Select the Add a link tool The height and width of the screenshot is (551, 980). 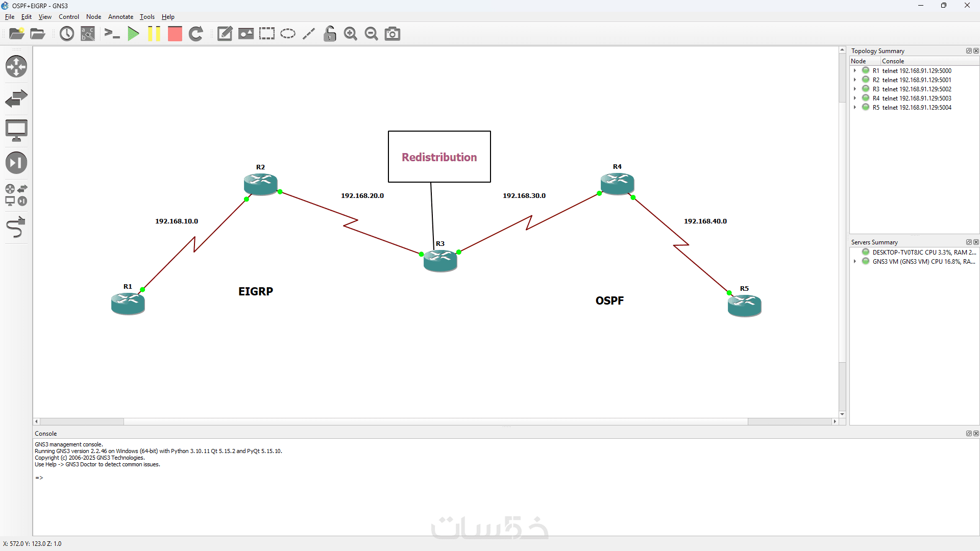pyautogui.click(x=16, y=228)
